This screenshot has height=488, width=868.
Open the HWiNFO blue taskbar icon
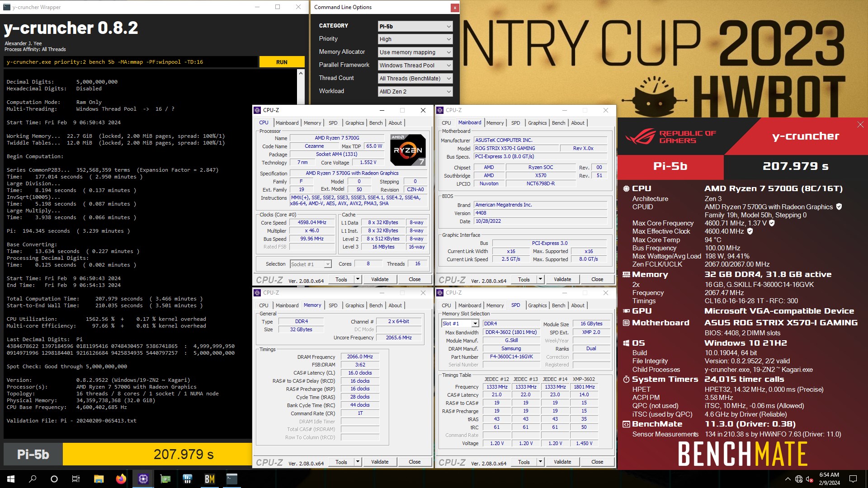[x=187, y=479]
